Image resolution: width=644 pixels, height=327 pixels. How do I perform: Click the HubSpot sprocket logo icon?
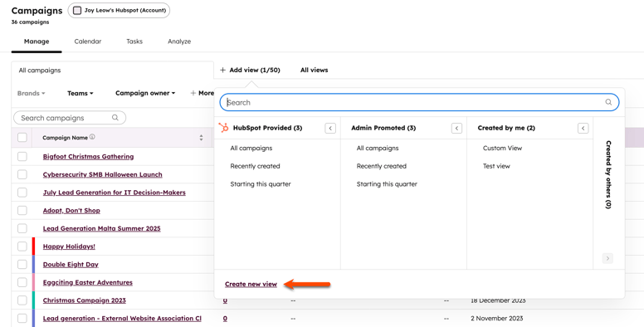pyautogui.click(x=223, y=128)
